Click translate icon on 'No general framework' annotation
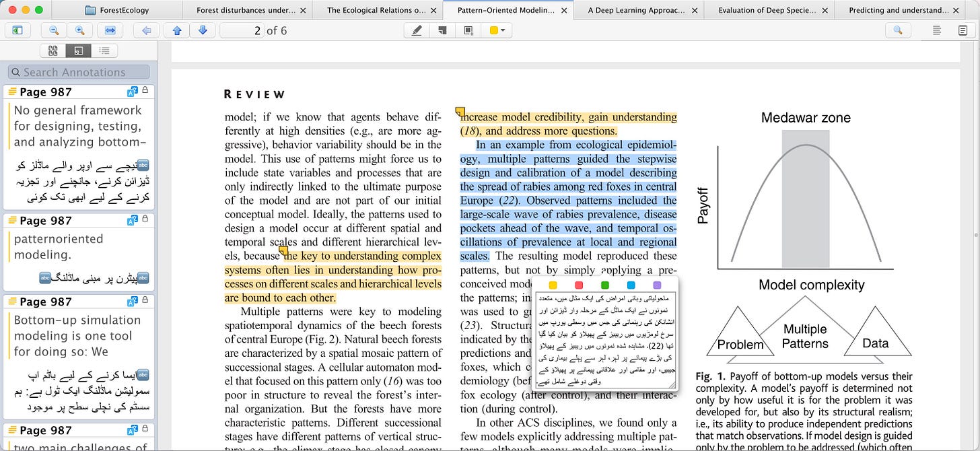 coord(132,92)
